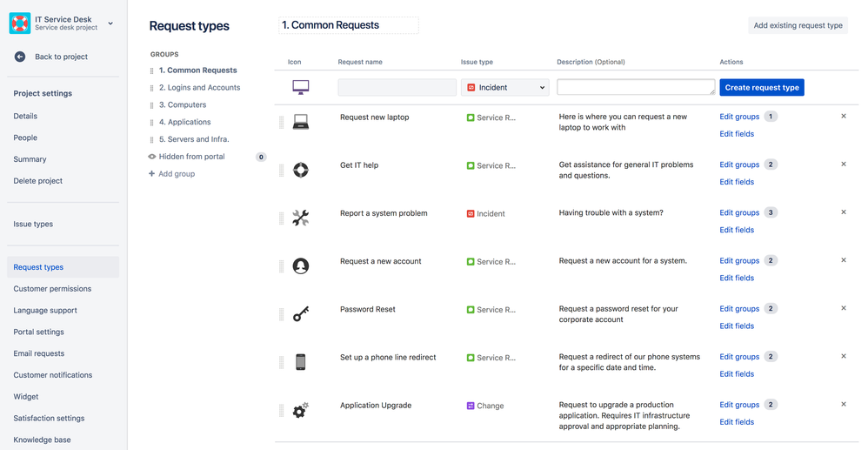
Task: Click Edit fields for Report a system problem
Action: tap(737, 230)
